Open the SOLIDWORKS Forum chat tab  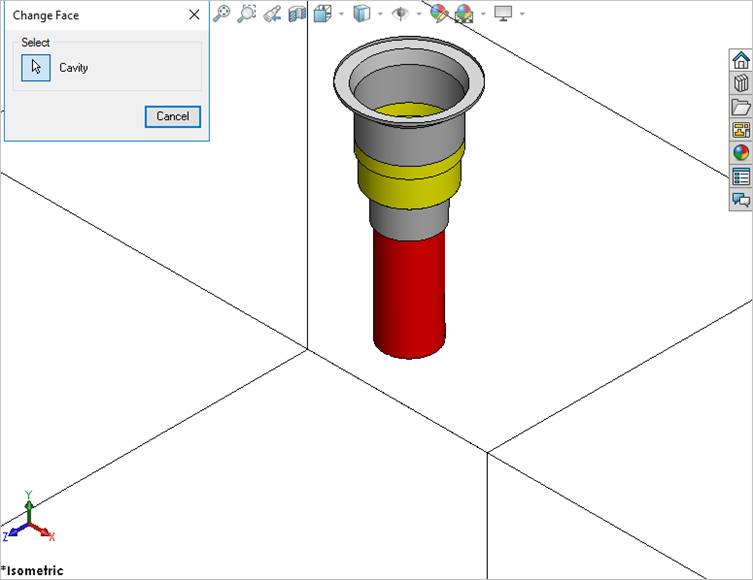[741, 199]
